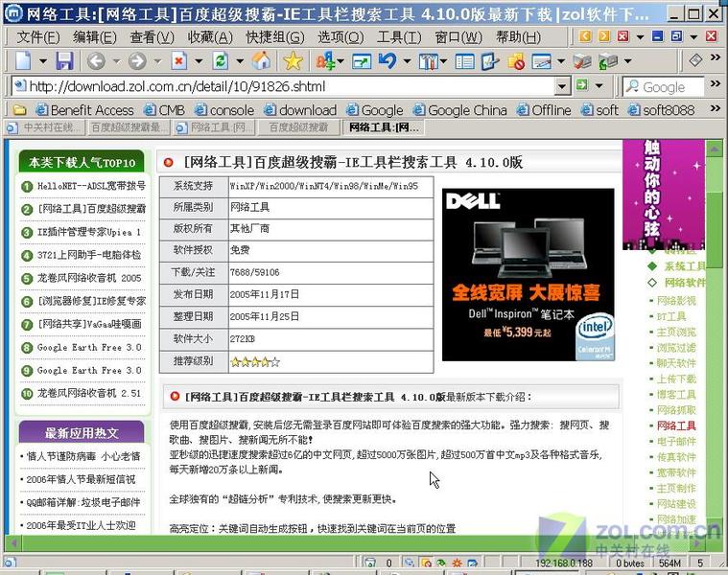Go forward with the Forward arrow

click(137, 60)
